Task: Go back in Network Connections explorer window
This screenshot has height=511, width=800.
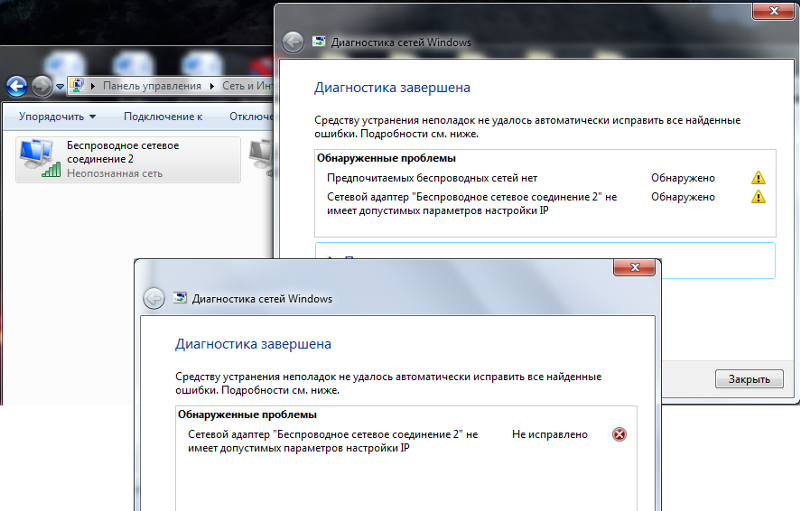Action: click(16, 86)
